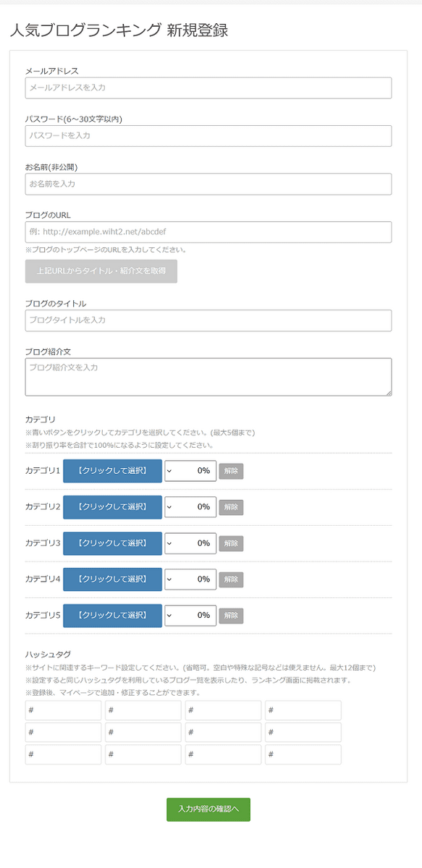Viewport: 422px width, 868px height.
Task: Select a category for カテゴリ2
Action: coord(112,507)
